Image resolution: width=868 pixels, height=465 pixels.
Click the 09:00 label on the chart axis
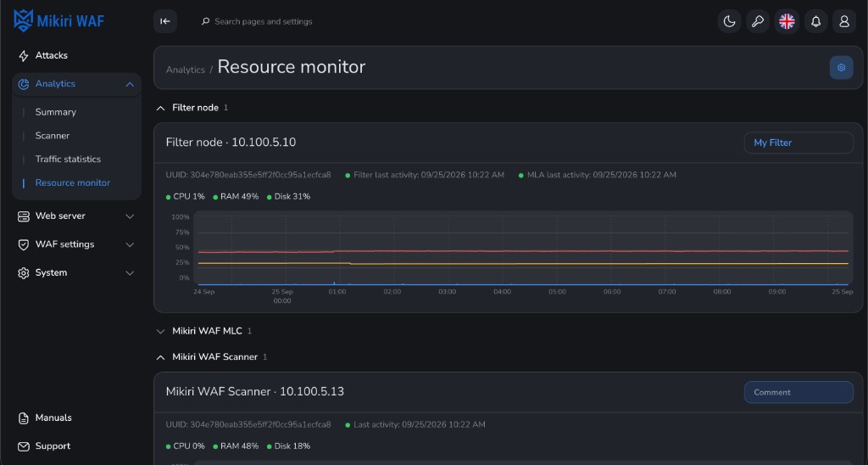click(x=776, y=292)
